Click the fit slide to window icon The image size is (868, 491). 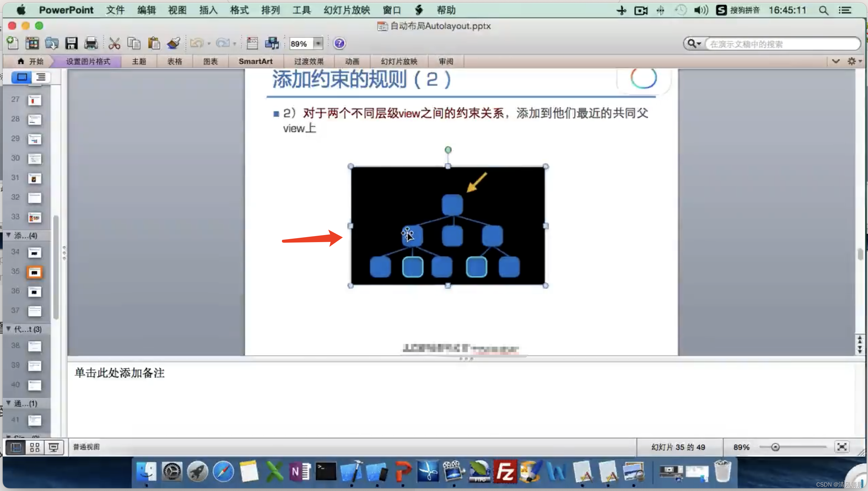[842, 447]
